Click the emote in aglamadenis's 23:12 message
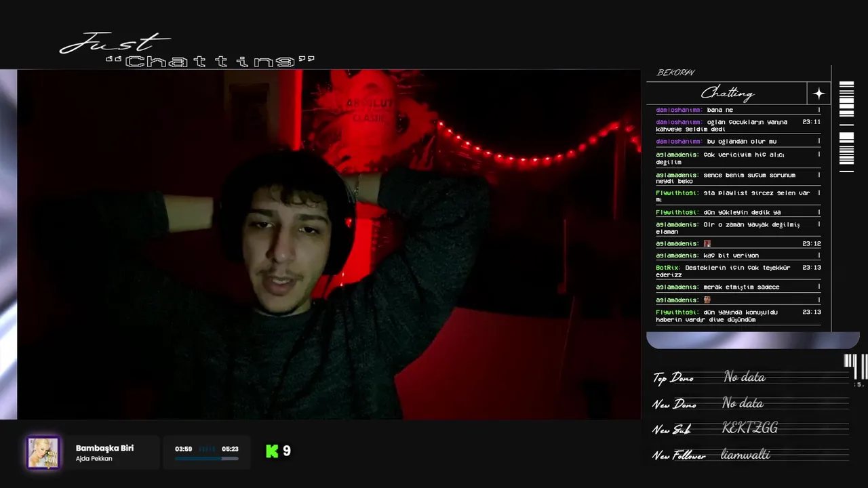This screenshot has width=868, height=488. (x=707, y=243)
